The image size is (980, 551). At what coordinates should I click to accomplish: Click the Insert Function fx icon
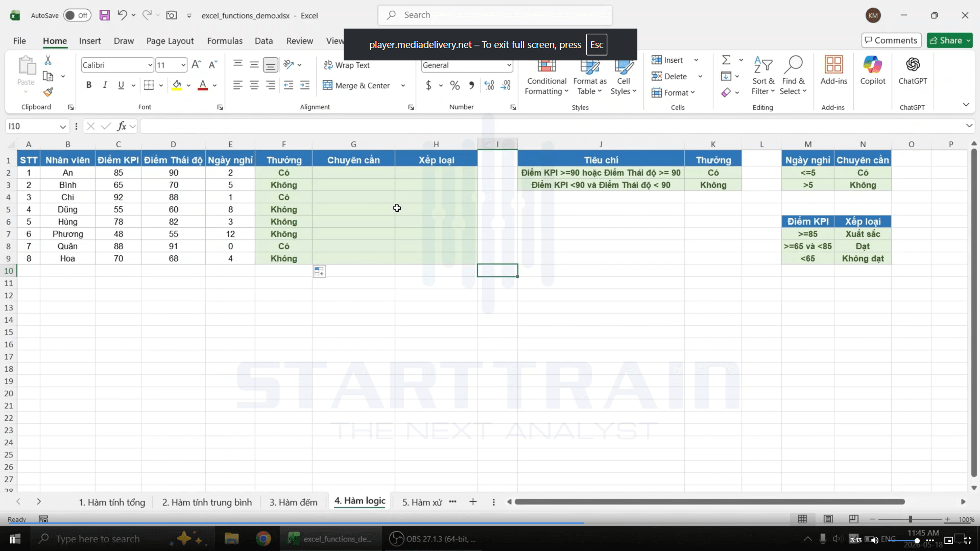[x=122, y=126]
